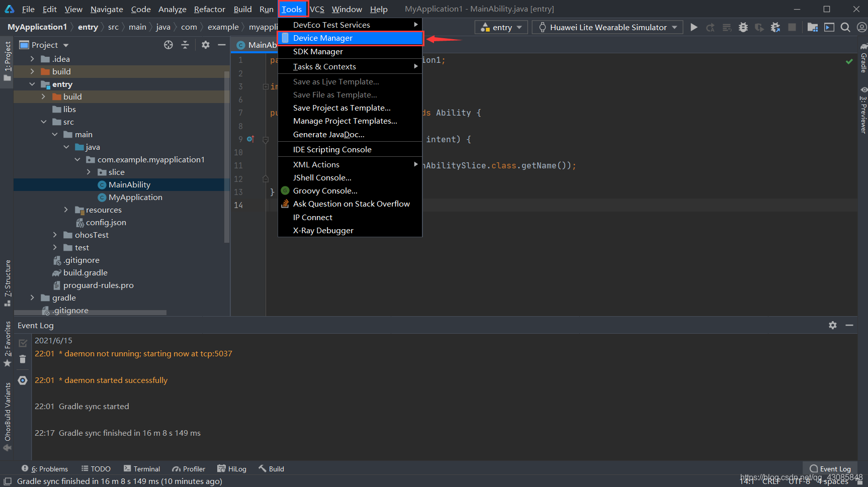Expand DevEco Test Services submenu
The width and height of the screenshot is (868, 487).
[x=350, y=25]
